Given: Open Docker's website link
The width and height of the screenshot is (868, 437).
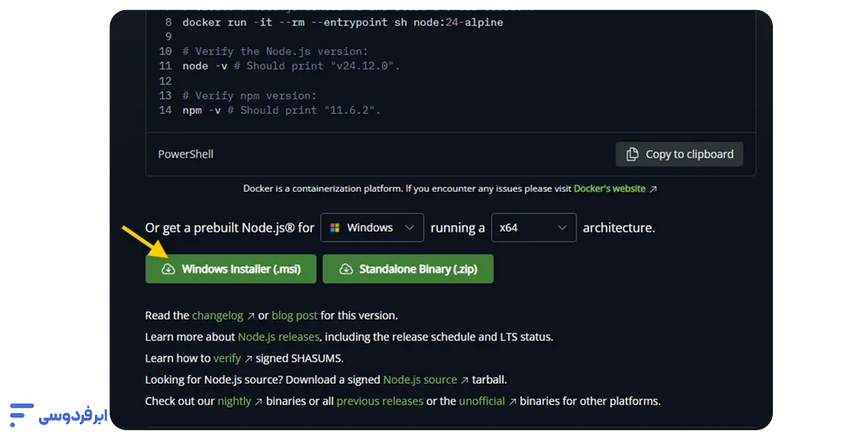Looking at the screenshot, I should click(x=609, y=188).
